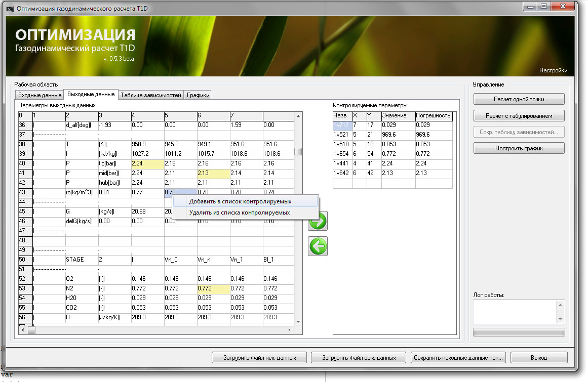Viewport: 588px width, 382px height.
Task: Click the Лог работы text box
Action: pos(515,312)
